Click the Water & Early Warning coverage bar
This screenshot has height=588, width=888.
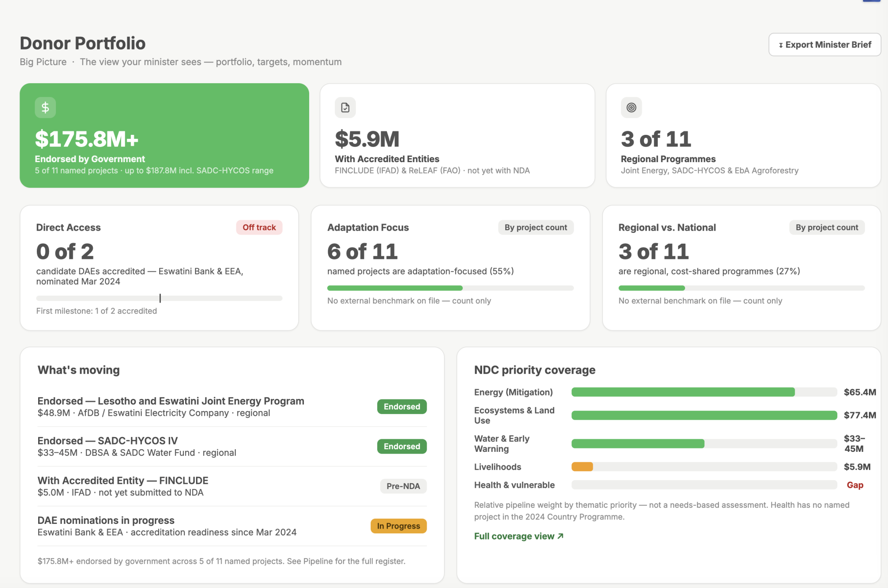click(x=704, y=444)
